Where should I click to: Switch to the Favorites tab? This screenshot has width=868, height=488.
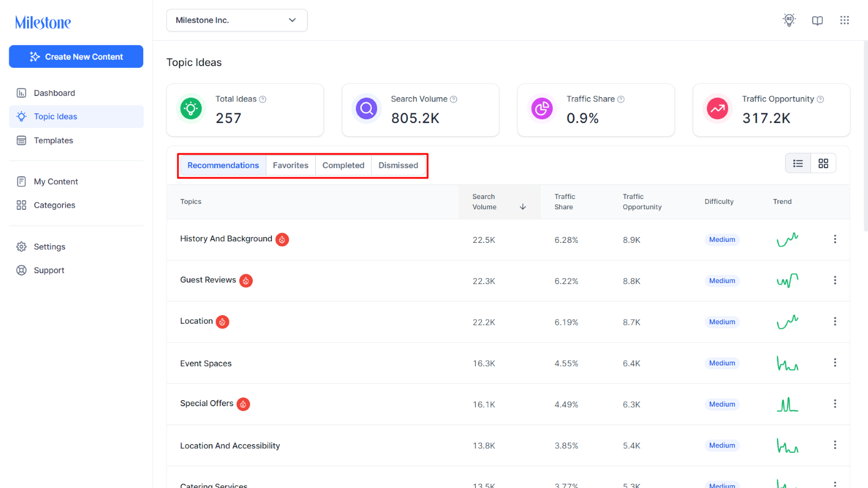click(291, 165)
